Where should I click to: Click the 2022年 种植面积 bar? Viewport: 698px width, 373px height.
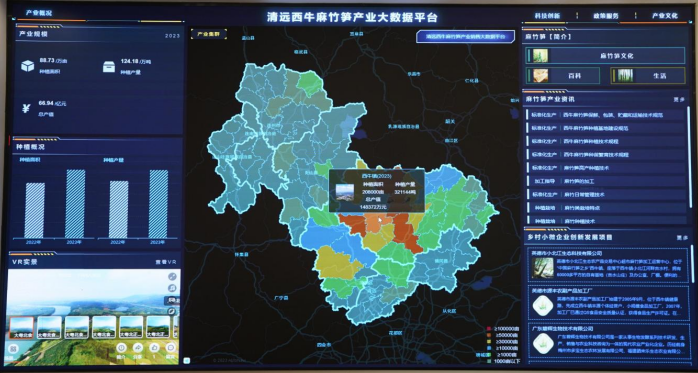(35, 211)
